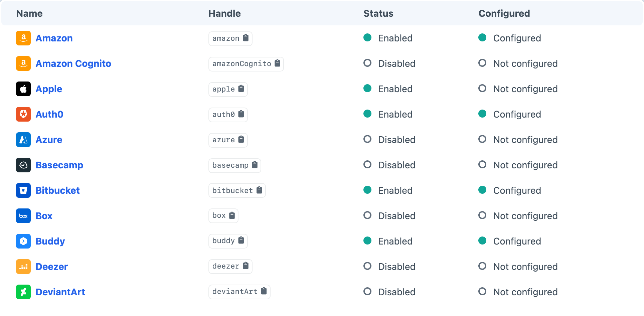Click Configured text in Auth0 row
644x316 pixels.
517,114
